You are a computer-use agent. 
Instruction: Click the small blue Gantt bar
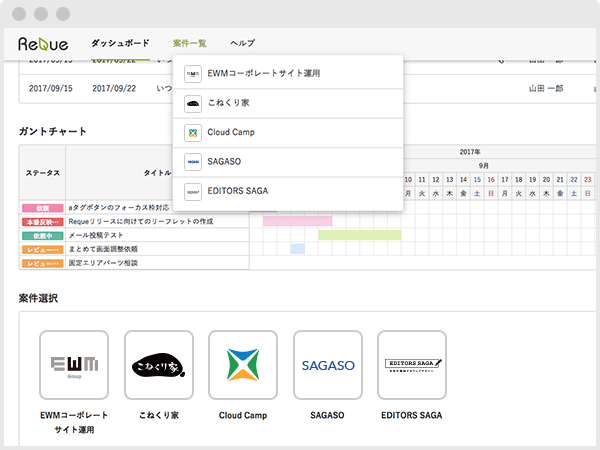coord(298,249)
